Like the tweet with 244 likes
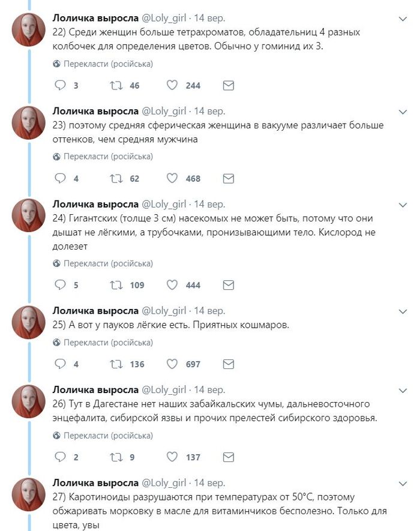Image resolution: width=420 pixels, height=531 pixels. (x=172, y=86)
